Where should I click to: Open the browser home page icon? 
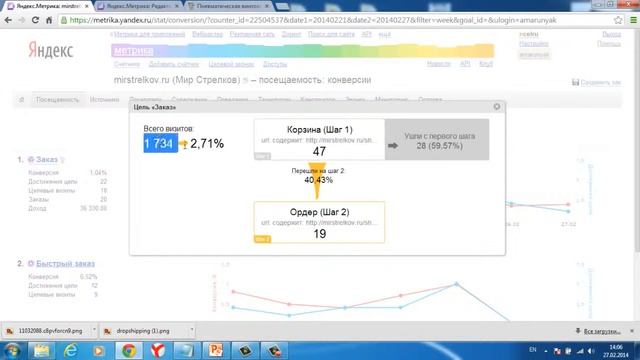(x=49, y=20)
